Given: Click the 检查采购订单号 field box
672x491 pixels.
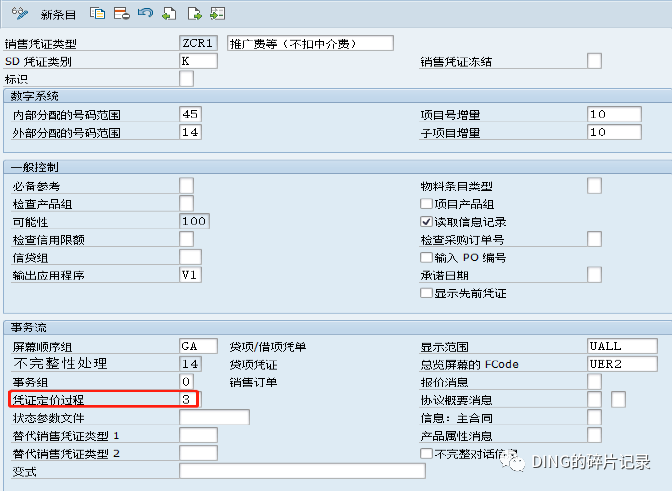Looking at the screenshot, I should 594,239.
